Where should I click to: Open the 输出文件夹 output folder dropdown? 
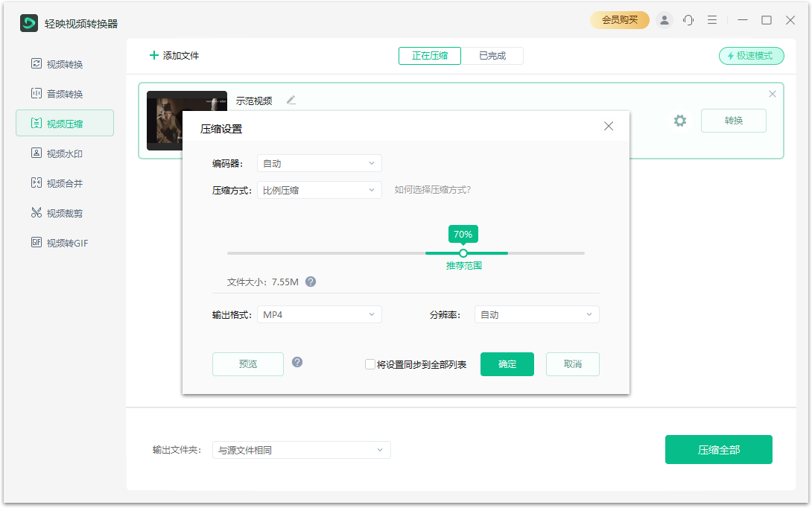pyautogui.click(x=302, y=450)
